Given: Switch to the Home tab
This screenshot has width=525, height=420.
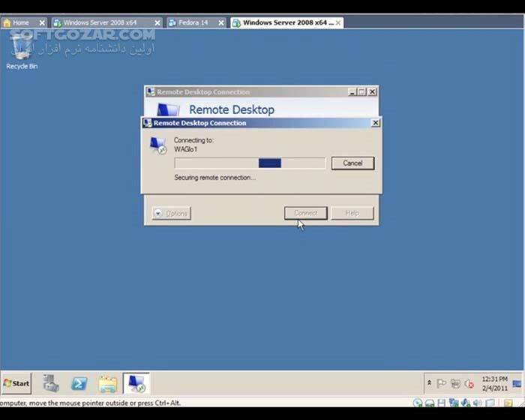Looking at the screenshot, I should point(19,22).
